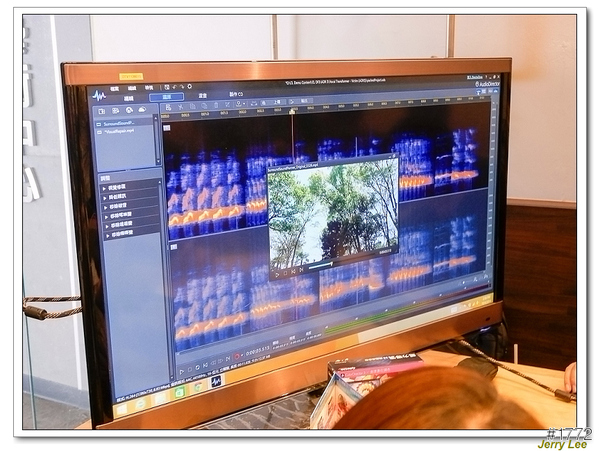The width and height of the screenshot is (600, 451).
Task: Click the play button in the main transport
Action: [x=181, y=371]
